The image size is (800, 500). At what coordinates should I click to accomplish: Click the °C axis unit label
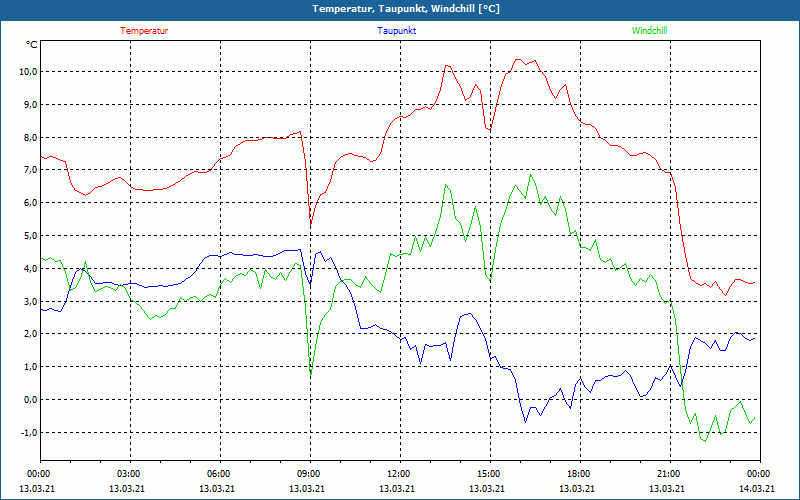click(x=32, y=45)
